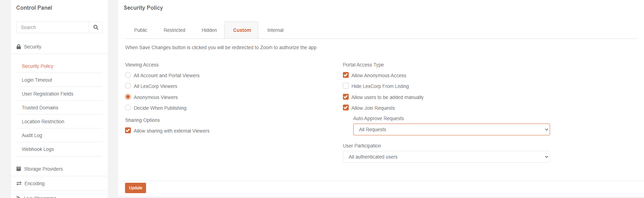
Task: Click the Encoding arrows icon
Action: click(x=19, y=183)
